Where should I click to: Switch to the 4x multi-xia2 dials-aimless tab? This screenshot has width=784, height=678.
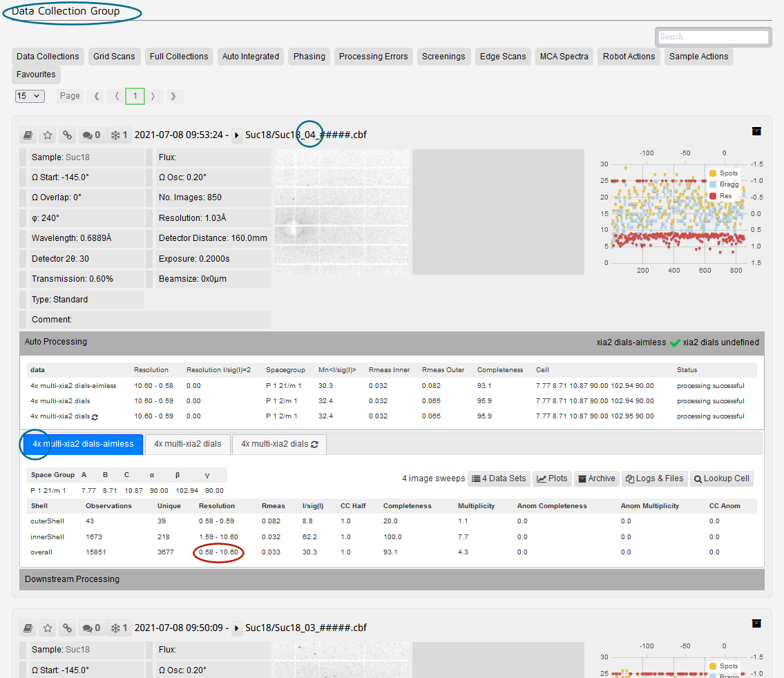(x=82, y=444)
